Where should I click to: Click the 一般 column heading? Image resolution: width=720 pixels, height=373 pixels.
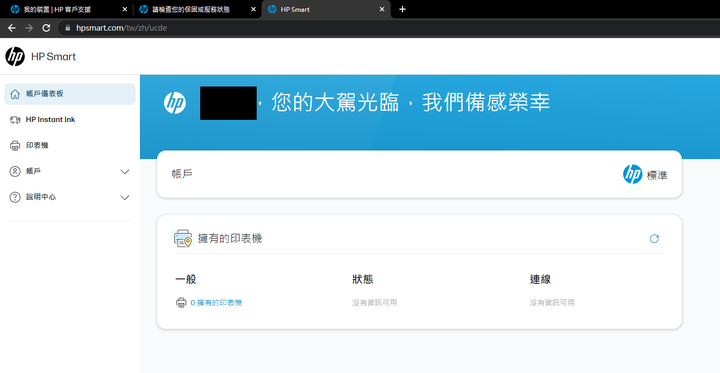tap(186, 279)
